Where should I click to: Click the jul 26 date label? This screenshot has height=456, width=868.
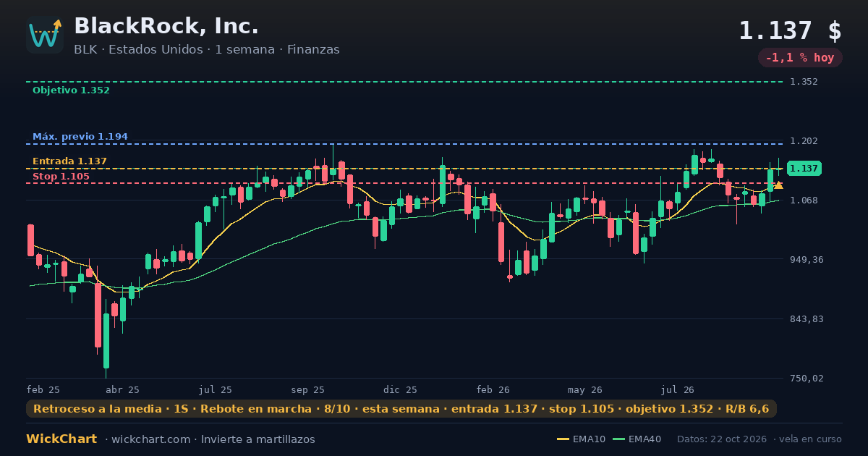(678, 389)
